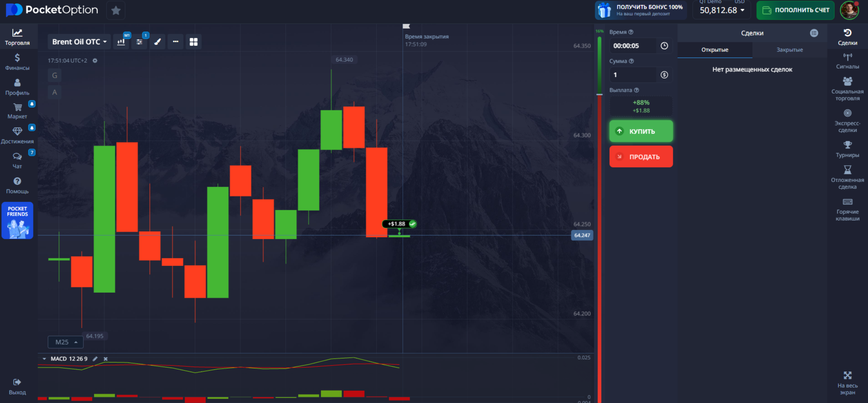Edit MACD indicator with pencil icon

tap(95, 359)
